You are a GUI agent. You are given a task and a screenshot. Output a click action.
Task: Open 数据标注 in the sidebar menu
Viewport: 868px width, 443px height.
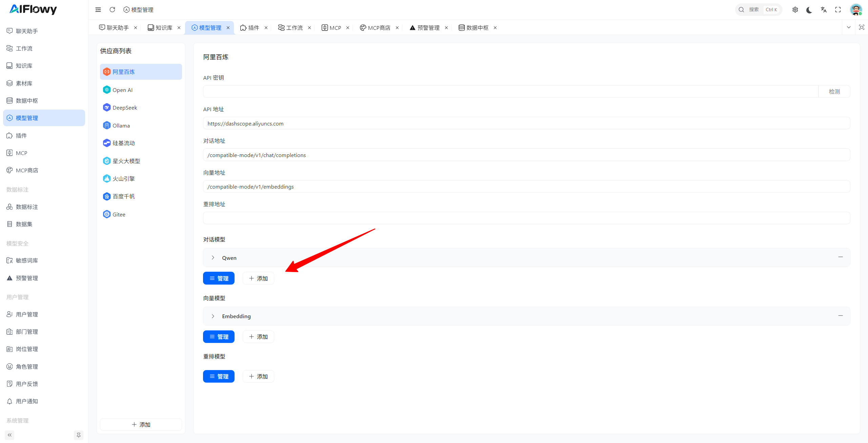pyautogui.click(x=27, y=207)
